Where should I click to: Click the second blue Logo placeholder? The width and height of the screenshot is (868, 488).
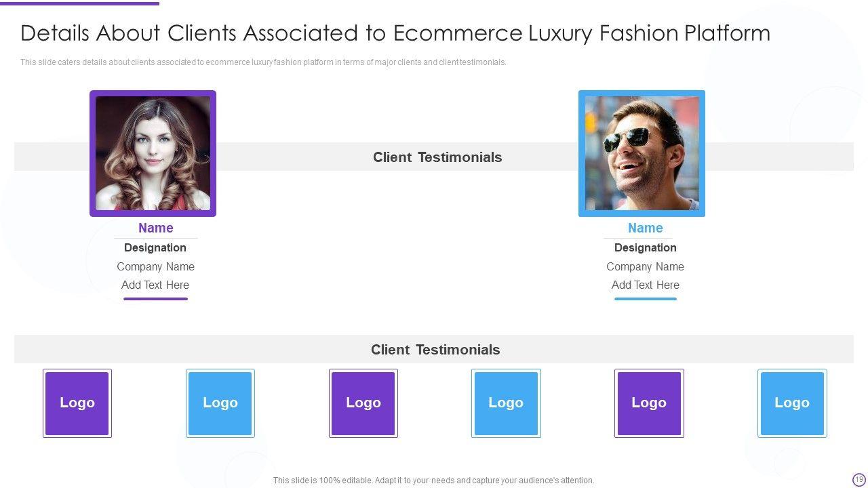[x=506, y=403]
